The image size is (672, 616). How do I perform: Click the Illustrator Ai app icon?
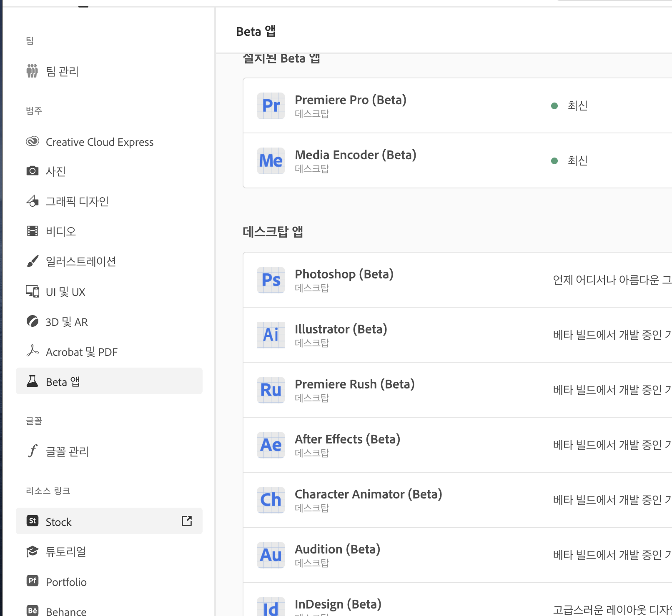tap(271, 335)
